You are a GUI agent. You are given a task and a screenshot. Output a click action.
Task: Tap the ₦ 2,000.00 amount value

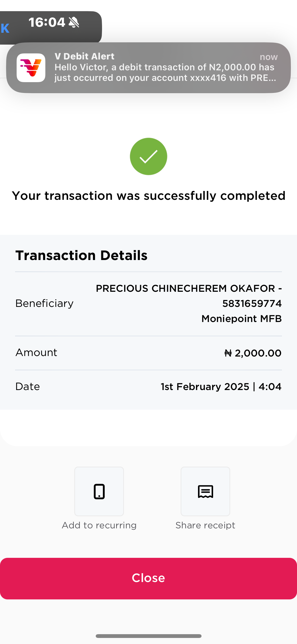[x=253, y=353]
